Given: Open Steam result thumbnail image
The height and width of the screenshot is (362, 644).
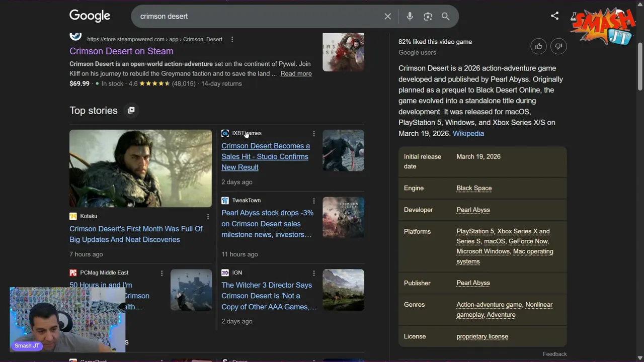Looking at the screenshot, I should pyautogui.click(x=343, y=52).
